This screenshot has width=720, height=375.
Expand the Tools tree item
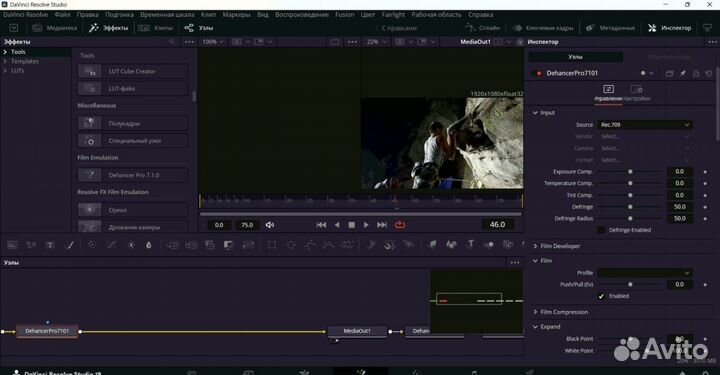(5, 52)
